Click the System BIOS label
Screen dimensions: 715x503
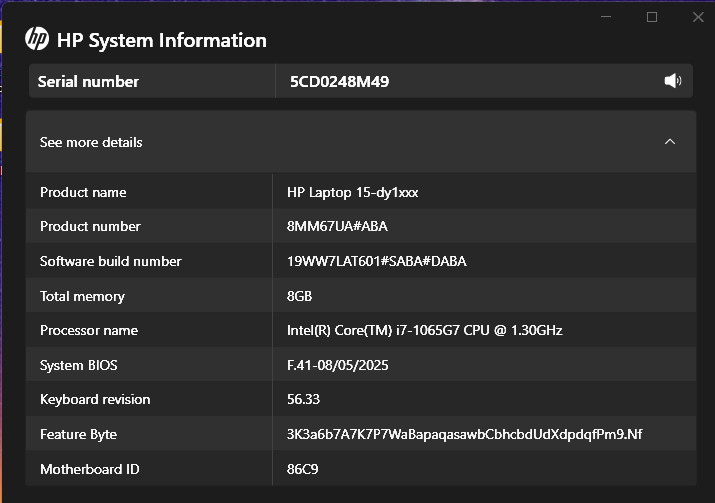tap(78, 365)
